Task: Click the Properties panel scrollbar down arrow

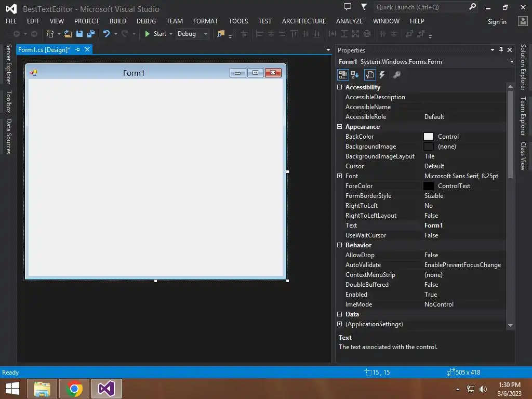Action: 510,325
